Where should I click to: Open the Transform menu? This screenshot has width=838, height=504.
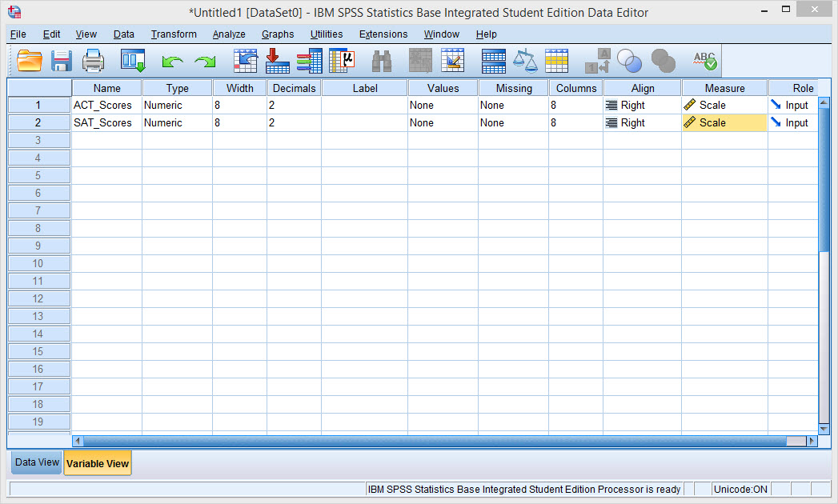pyautogui.click(x=174, y=34)
